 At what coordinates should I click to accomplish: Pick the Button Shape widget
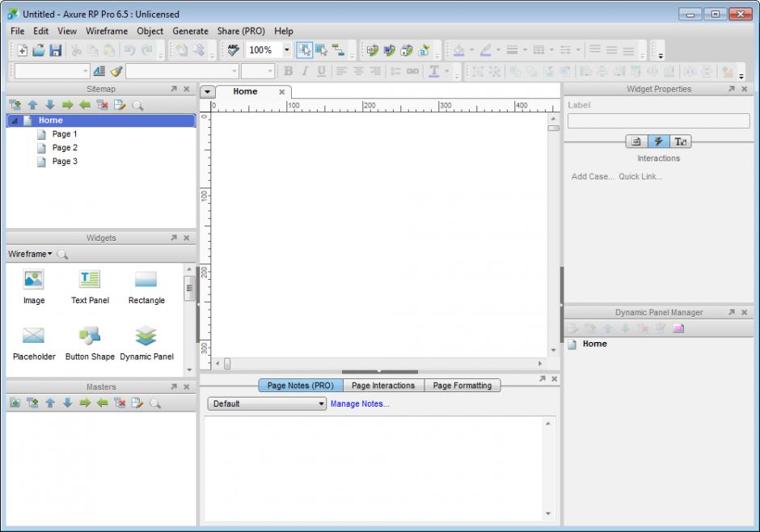[x=91, y=344]
